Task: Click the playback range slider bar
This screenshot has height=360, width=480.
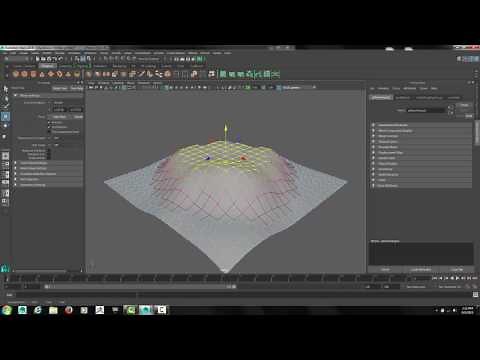Action: coord(140,286)
